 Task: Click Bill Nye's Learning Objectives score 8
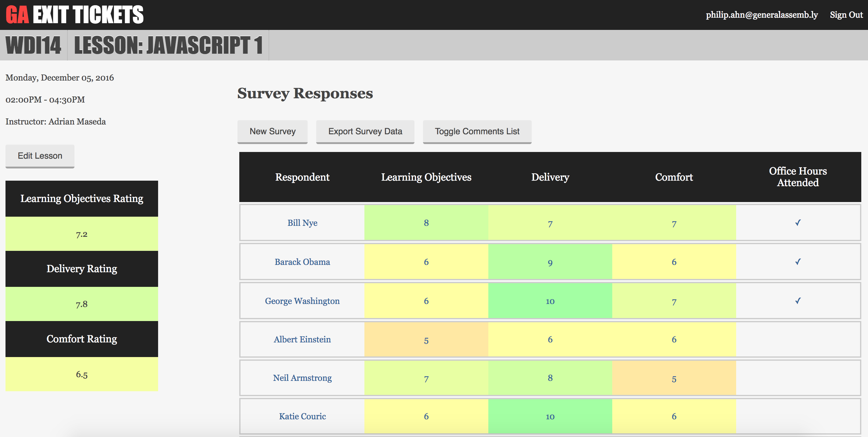point(426,223)
